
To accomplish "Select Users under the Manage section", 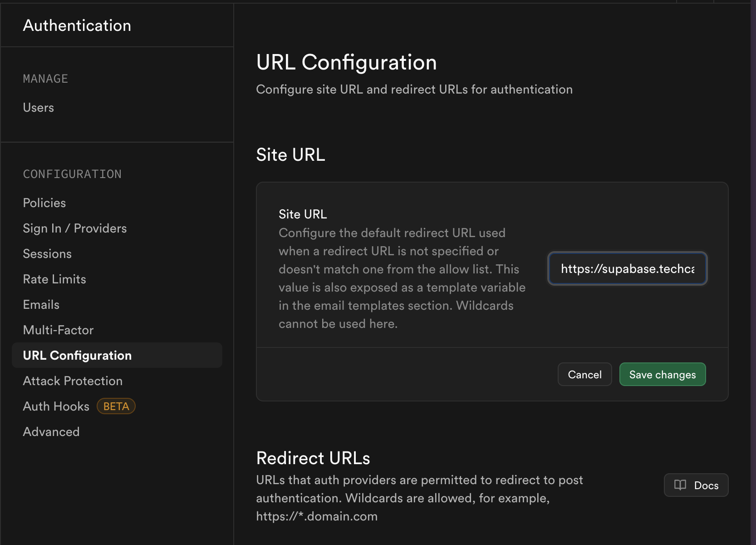I will click(38, 107).
